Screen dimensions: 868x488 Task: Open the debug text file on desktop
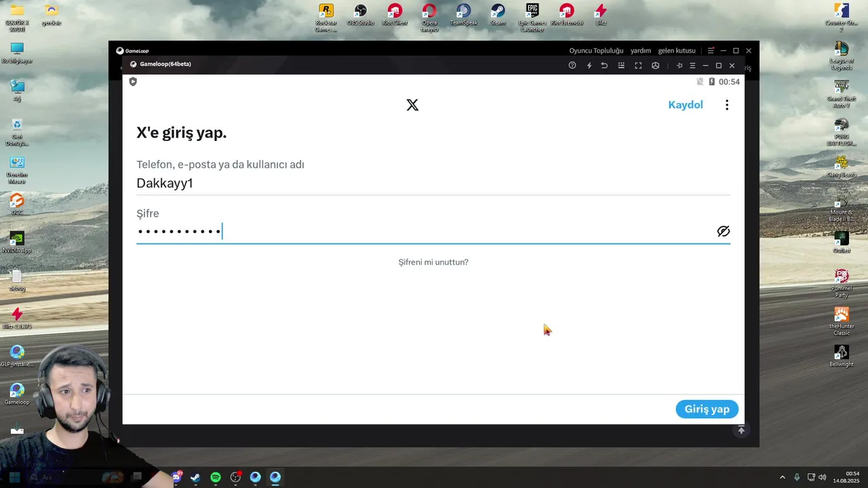coord(17,281)
